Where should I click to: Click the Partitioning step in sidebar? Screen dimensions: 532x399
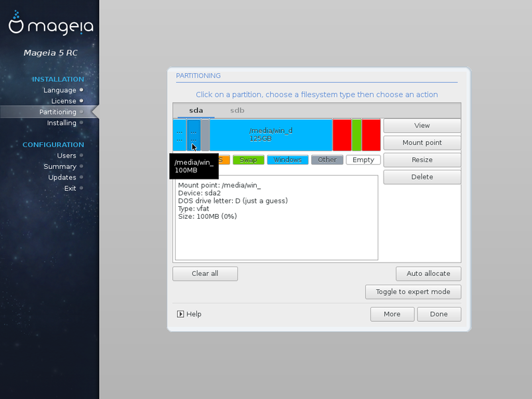click(58, 112)
